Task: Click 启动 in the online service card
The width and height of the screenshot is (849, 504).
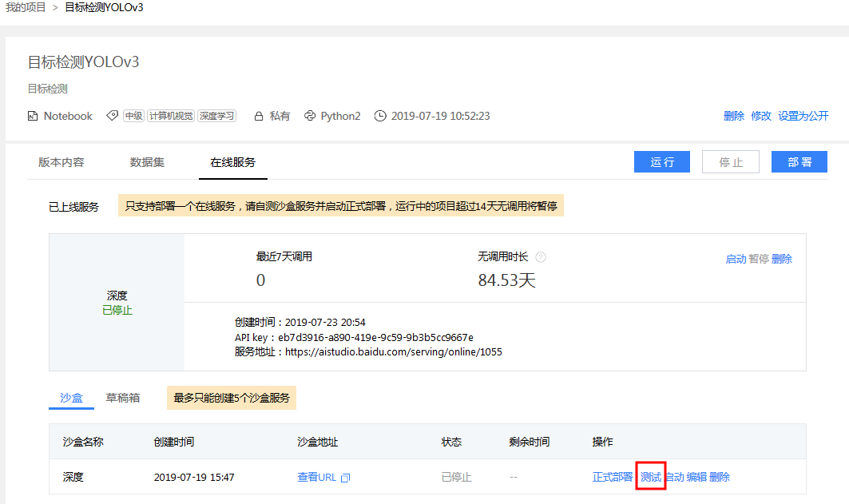Action: pos(736,260)
